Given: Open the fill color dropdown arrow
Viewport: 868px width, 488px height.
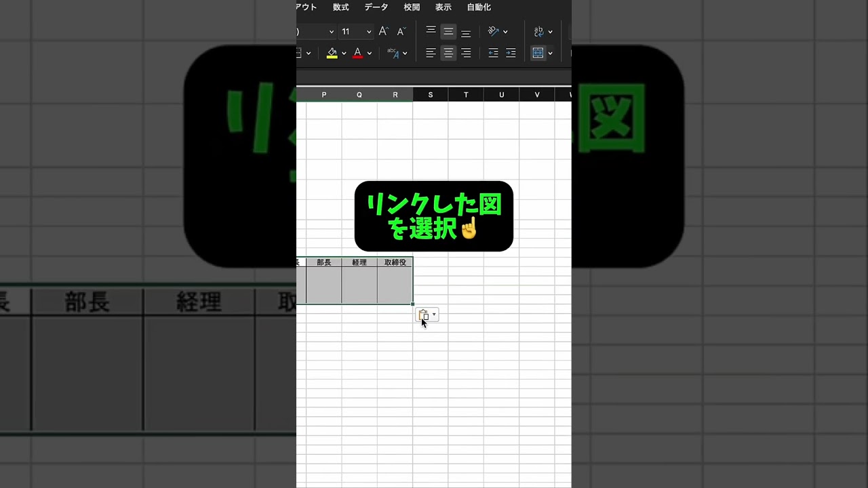Looking at the screenshot, I should [x=344, y=54].
